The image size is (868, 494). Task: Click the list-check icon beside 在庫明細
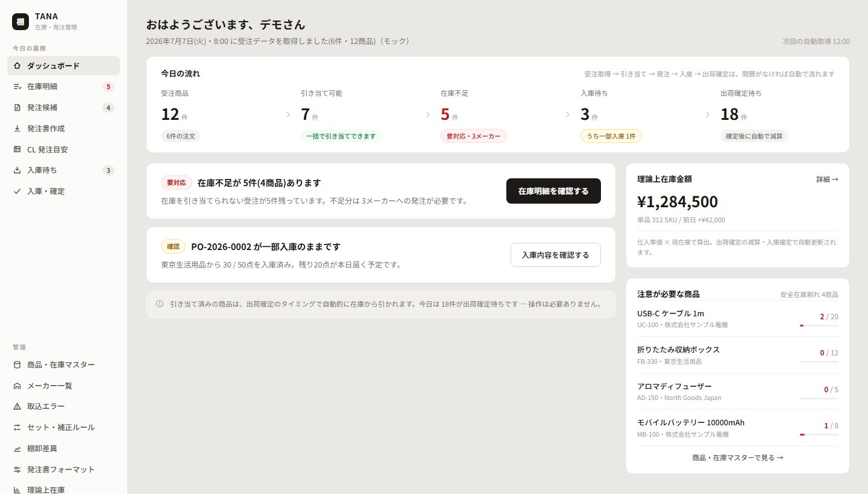pos(17,87)
